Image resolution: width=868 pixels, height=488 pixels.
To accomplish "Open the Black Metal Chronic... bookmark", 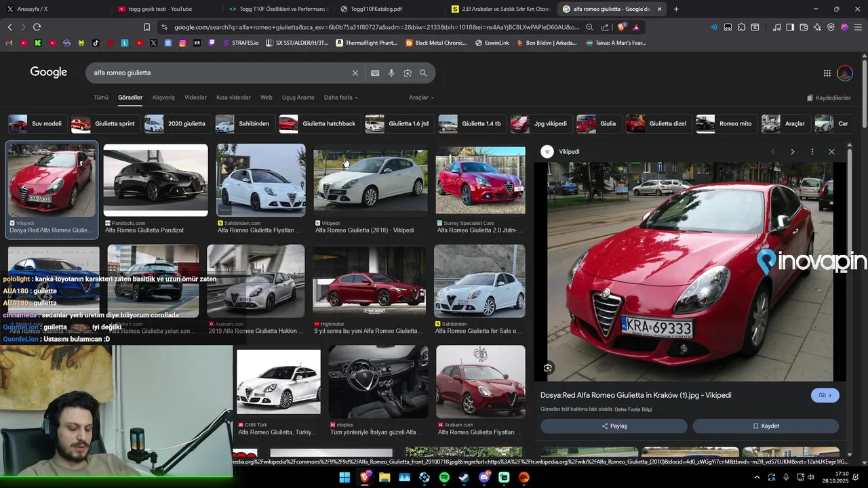I will pyautogui.click(x=437, y=43).
